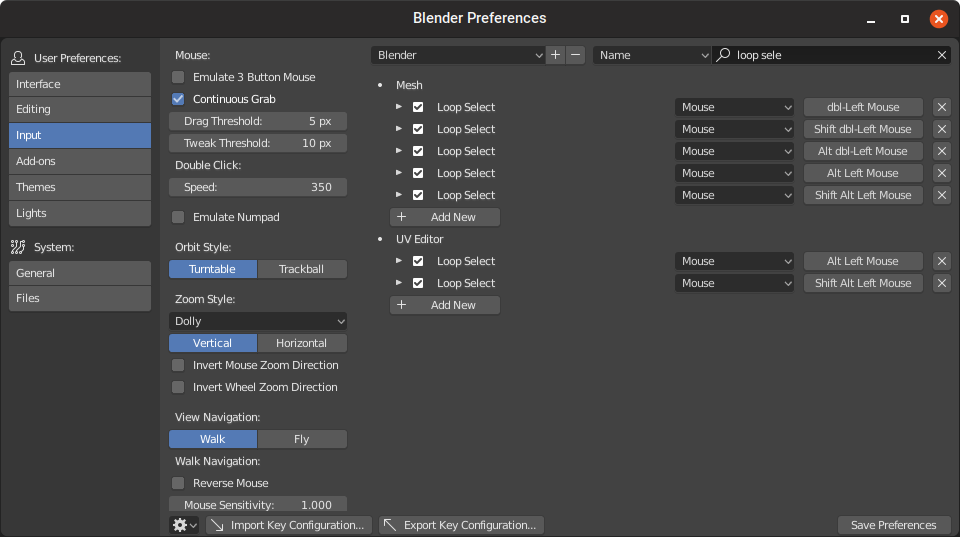Viewport: 960px width, 537px height.
Task: Click Save Preferences button
Action: pos(893,525)
